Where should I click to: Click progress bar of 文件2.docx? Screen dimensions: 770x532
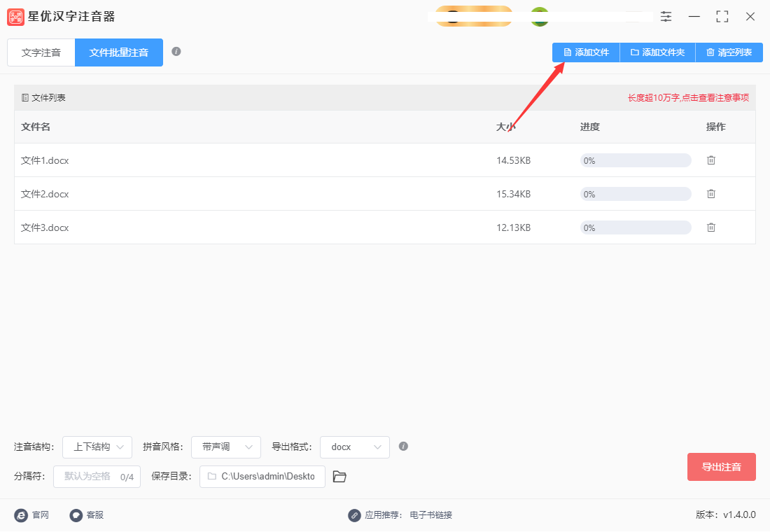point(636,194)
